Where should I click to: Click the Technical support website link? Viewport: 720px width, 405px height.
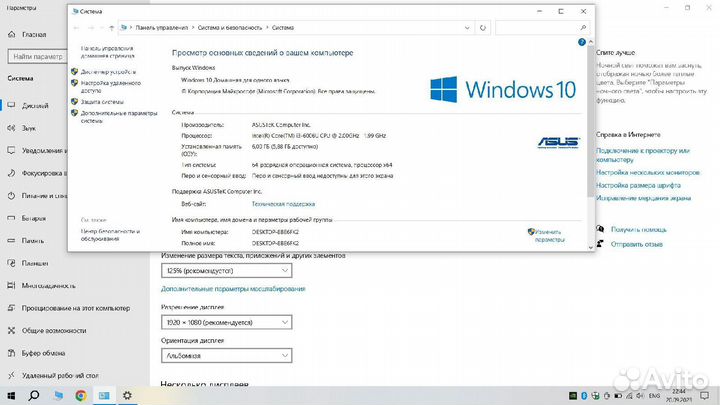283,204
